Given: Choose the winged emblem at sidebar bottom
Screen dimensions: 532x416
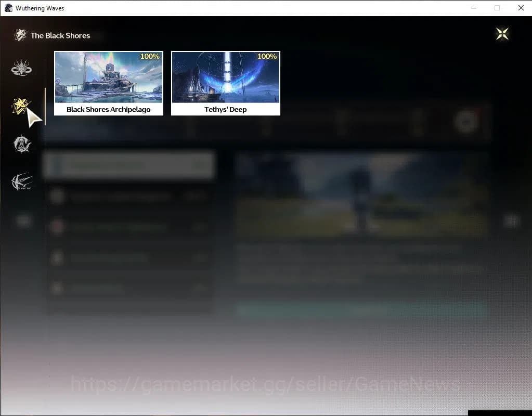Looking at the screenshot, I should coord(21,182).
